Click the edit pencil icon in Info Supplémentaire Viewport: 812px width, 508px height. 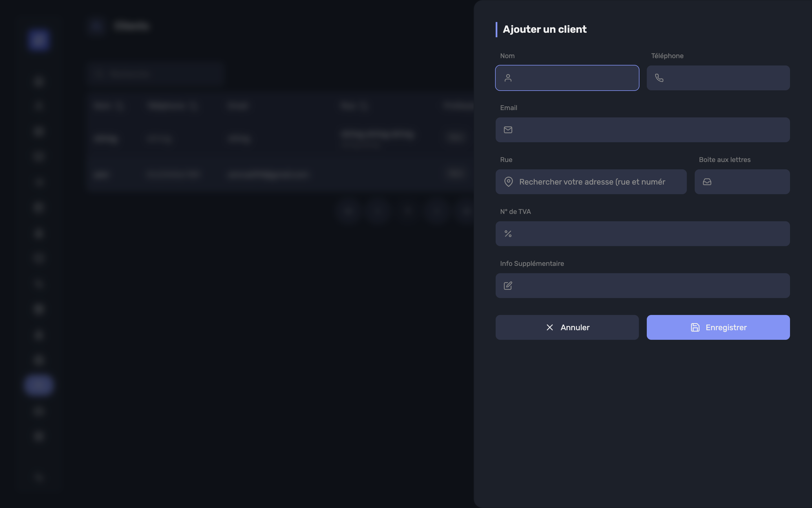coord(508,286)
